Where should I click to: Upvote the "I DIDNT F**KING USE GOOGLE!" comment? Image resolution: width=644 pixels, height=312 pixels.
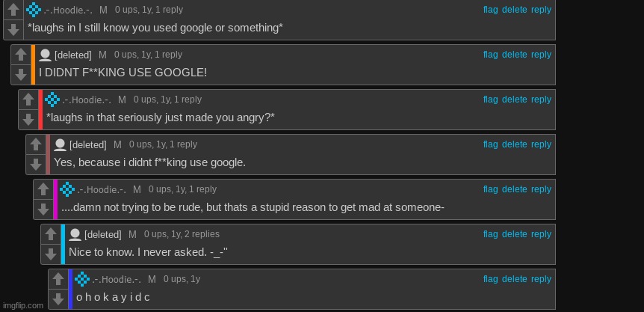[x=21, y=55]
